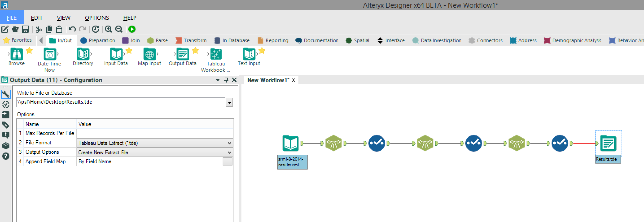The image size is (644, 222).
Task: Open the Favorites tool category
Action: tap(18, 40)
